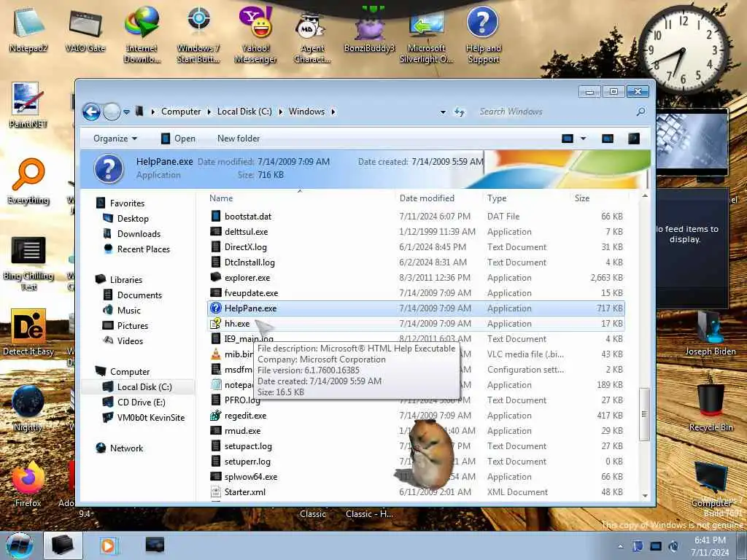Screen dimensions: 747x560
Task: Open Help and Support desktop icon
Action: [x=483, y=35]
